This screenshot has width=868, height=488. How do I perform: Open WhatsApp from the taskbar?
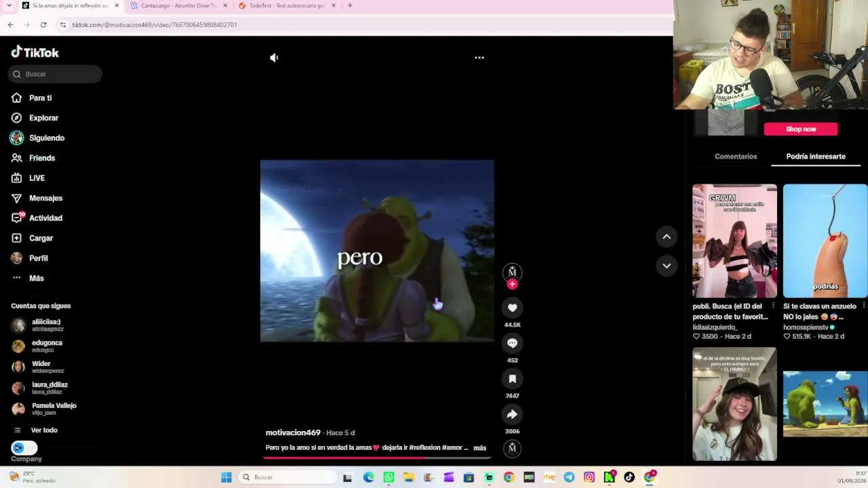click(389, 477)
